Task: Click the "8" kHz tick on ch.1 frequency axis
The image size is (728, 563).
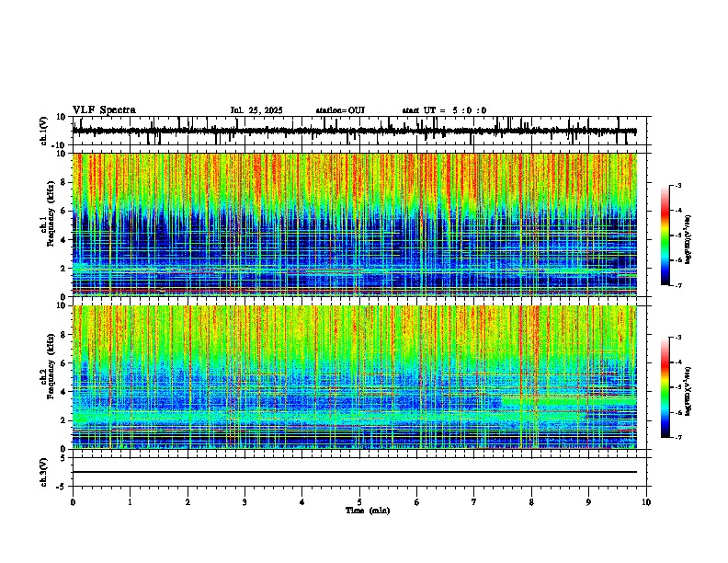Action: [x=63, y=182]
